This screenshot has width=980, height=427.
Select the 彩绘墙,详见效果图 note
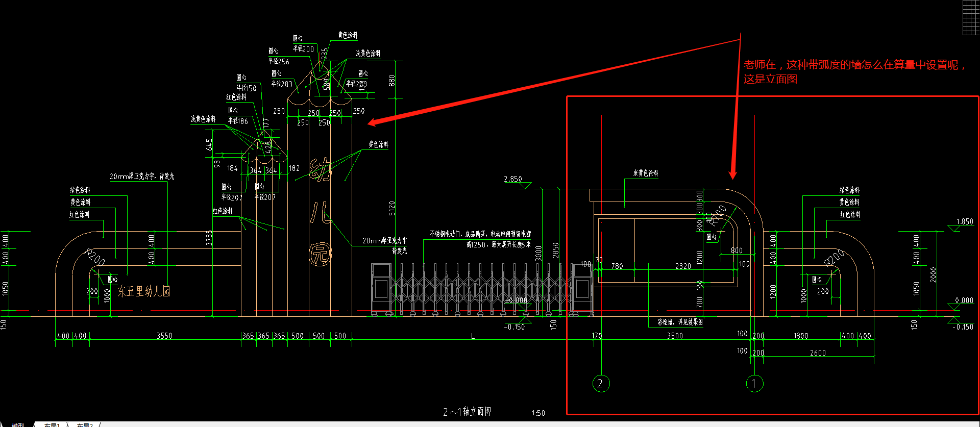(x=680, y=322)
